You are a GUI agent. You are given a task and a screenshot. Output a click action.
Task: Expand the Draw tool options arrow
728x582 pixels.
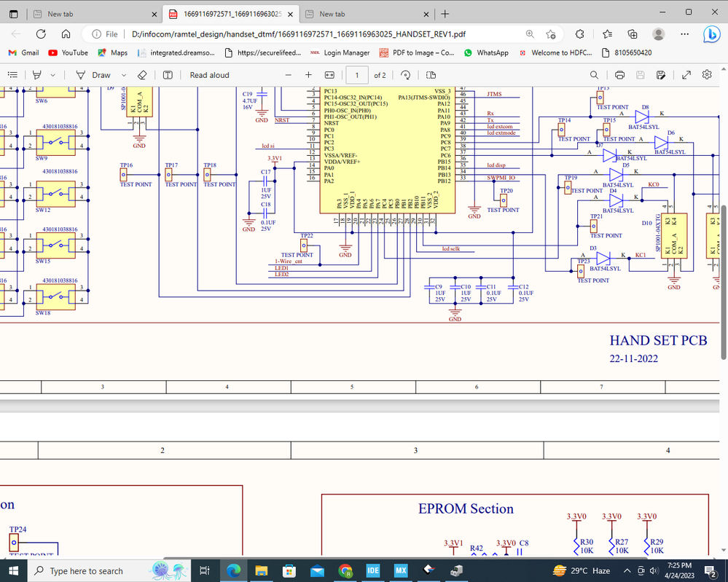point(124,75)
